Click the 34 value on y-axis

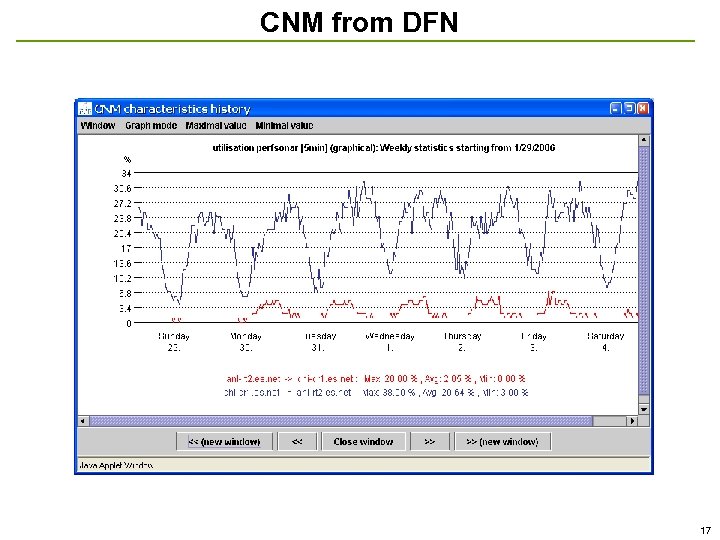click(x=126, y=174)
